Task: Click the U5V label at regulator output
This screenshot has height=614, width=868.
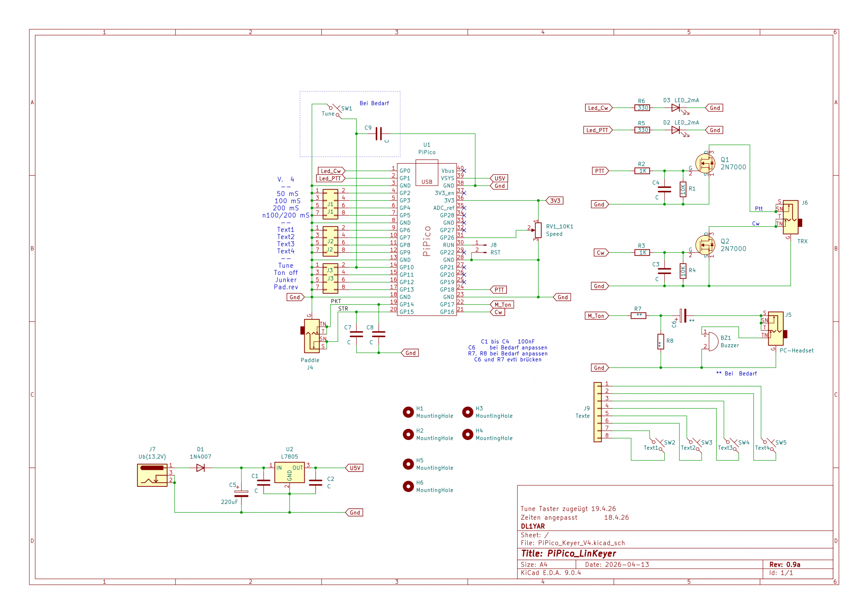Action: tap(355, 468)
